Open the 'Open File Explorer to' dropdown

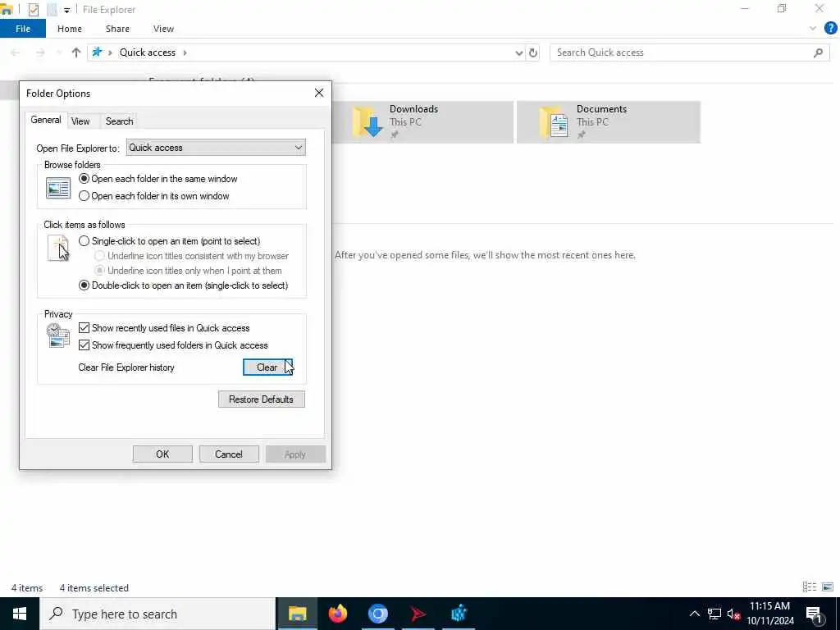(x=216, y=148)
